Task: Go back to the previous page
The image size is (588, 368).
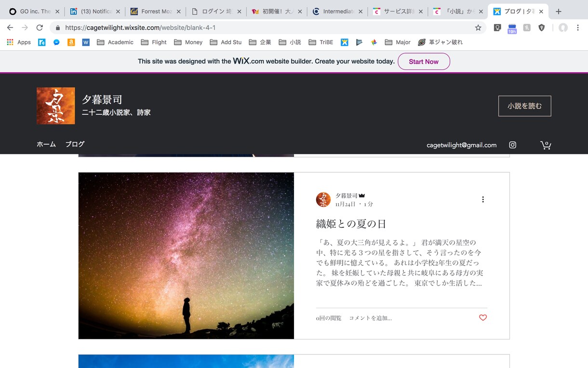Action: 10,28
